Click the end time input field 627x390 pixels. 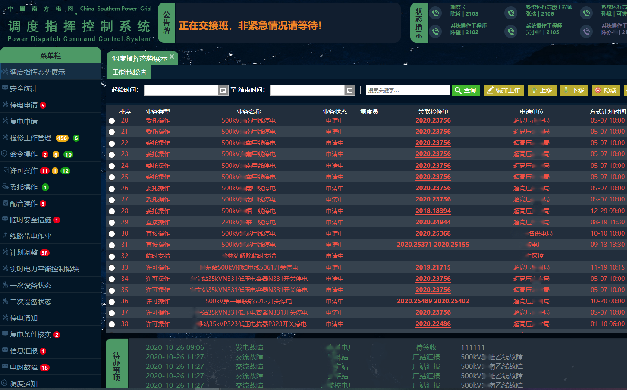(308, 90)
